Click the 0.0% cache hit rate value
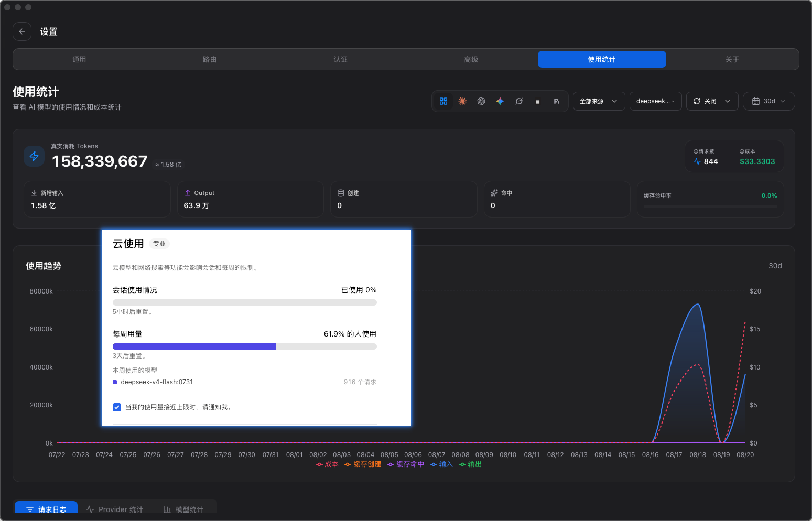 click(770, 196)
